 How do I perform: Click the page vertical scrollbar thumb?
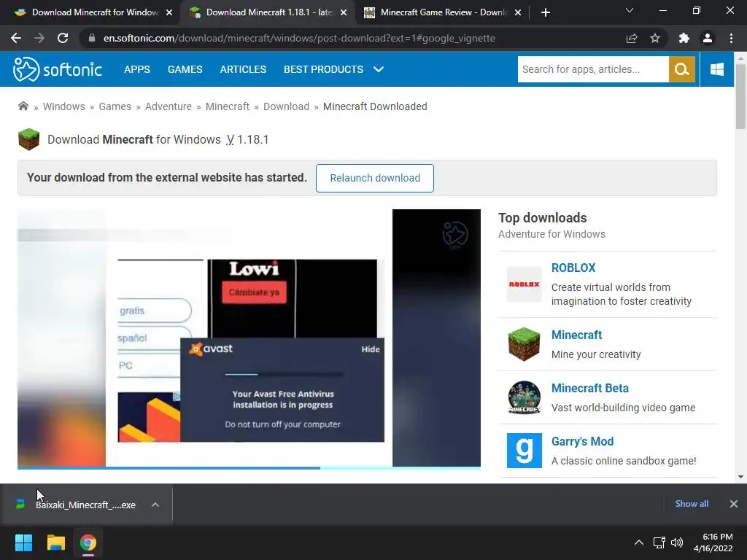[x=740, y=96]
